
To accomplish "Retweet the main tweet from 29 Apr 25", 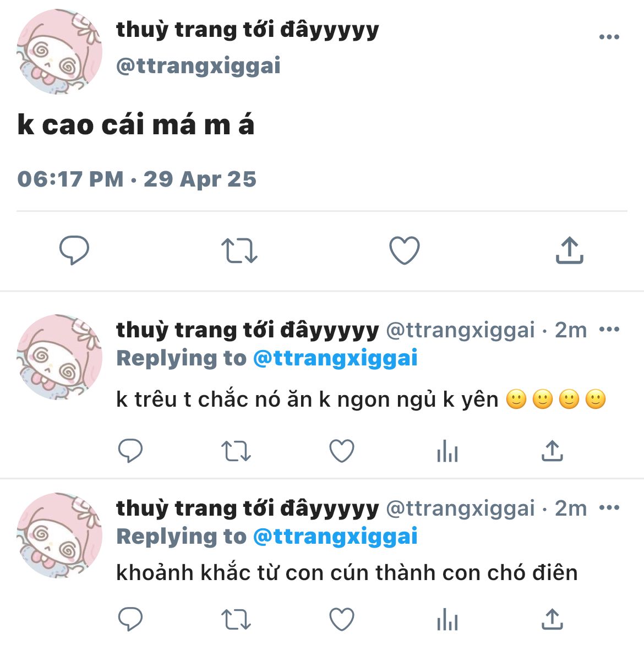I will pos(239,250).
